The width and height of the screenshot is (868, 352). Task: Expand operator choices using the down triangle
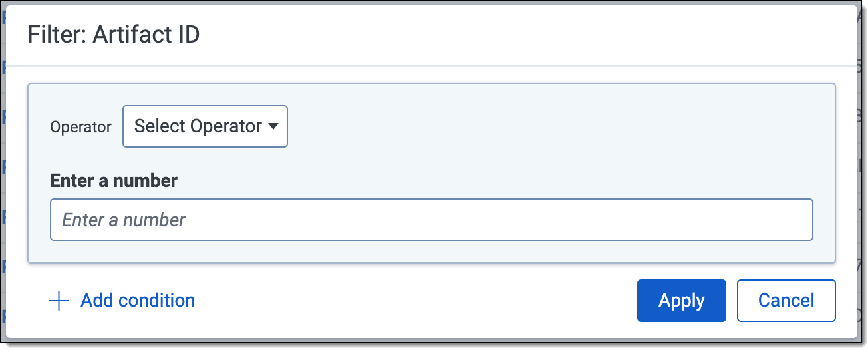tap(273, 126)
